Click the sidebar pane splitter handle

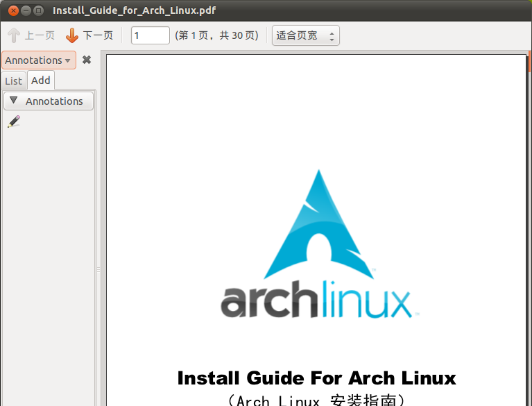(x=98, y=269)
